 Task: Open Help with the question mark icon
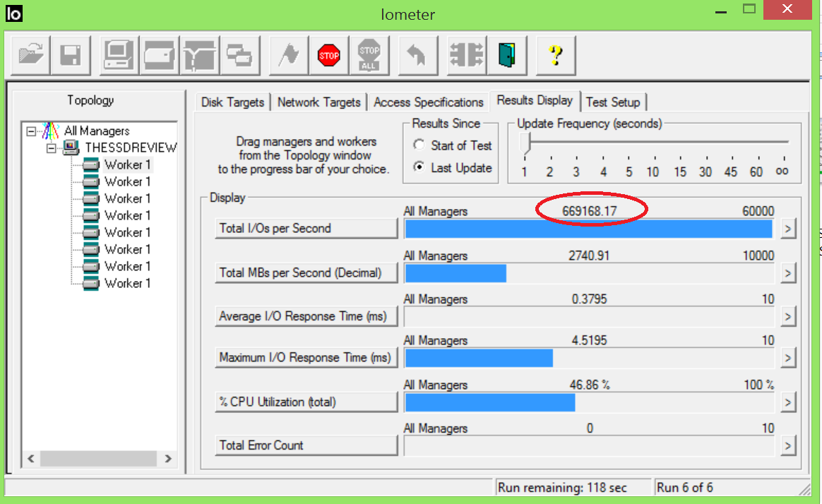click(x=555, y=54)
